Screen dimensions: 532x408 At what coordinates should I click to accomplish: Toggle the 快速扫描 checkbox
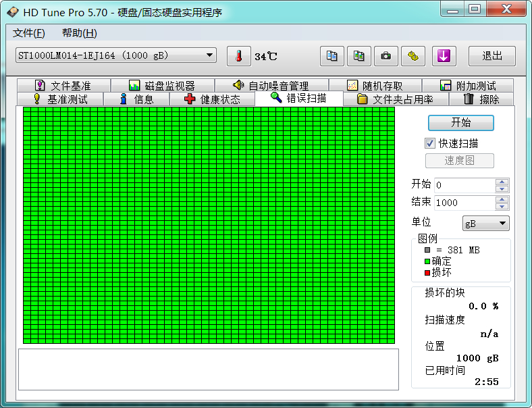430,143
